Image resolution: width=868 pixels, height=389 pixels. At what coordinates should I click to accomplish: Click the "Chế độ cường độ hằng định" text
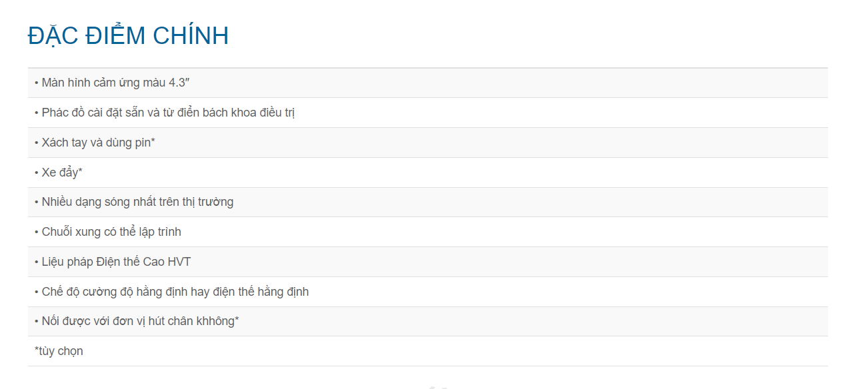114,292
